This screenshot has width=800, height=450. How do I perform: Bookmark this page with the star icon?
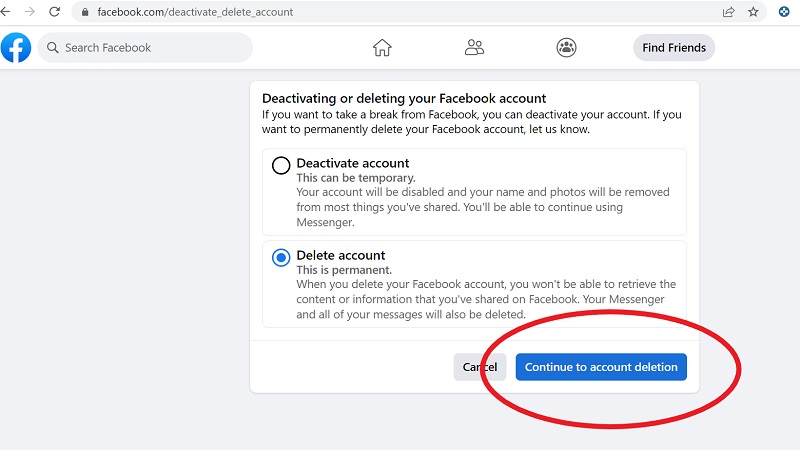click(x=754, y=12)
